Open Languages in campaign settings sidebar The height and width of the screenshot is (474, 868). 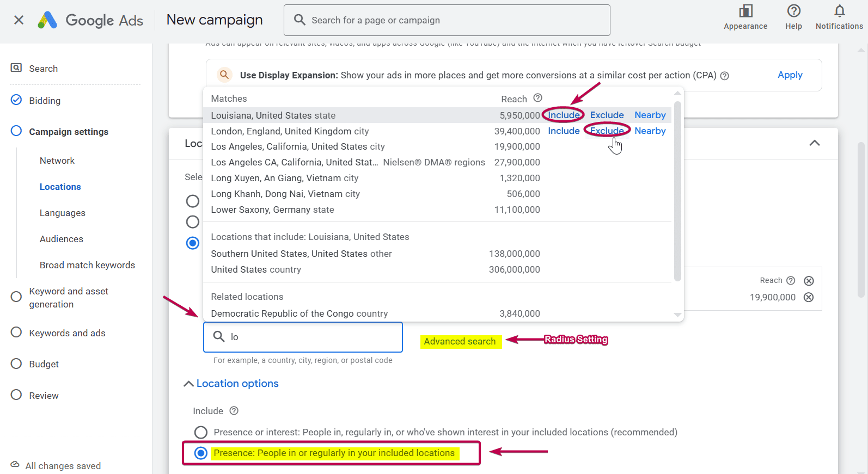click(62, 213)
